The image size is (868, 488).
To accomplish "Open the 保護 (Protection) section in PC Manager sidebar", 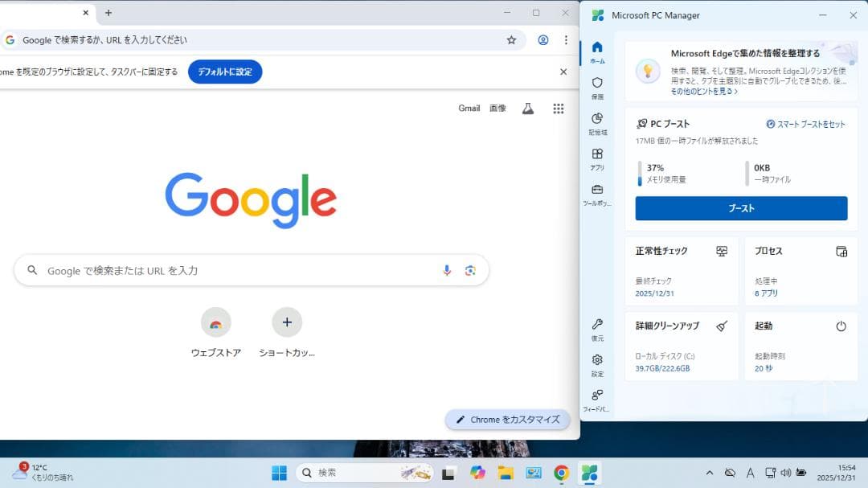I will [x=597, y=87].
